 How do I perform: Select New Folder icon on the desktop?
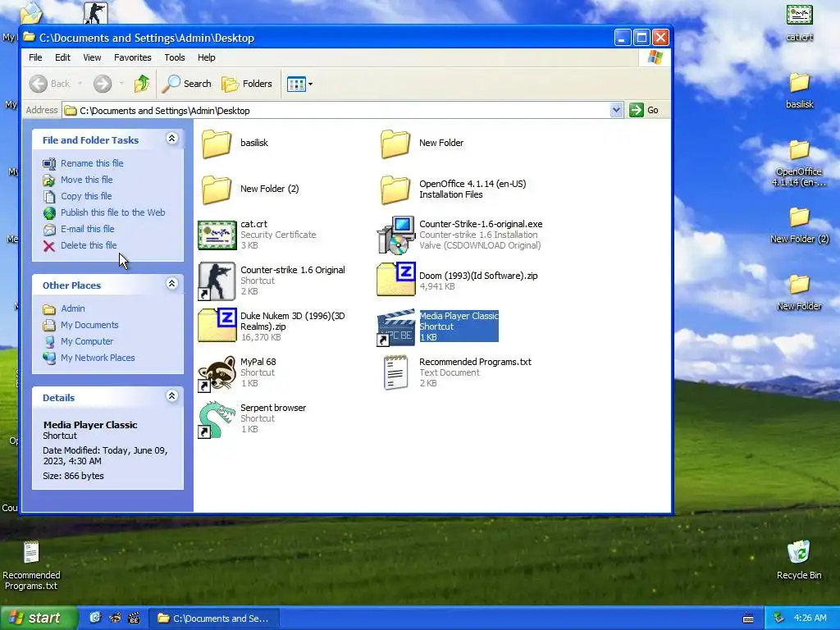pos(799,285)
